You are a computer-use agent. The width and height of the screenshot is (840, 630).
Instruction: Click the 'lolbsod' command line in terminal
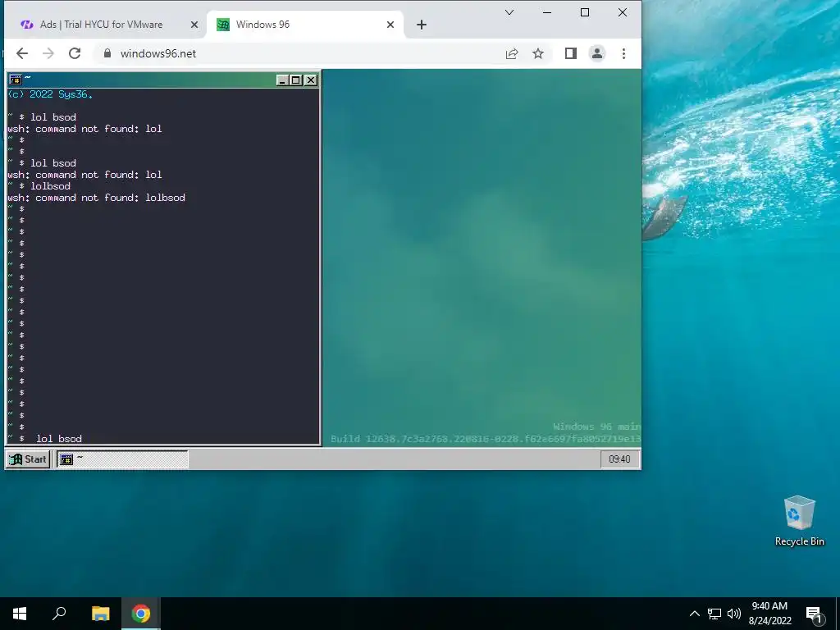pyautogui.click(x=50, y=186)
